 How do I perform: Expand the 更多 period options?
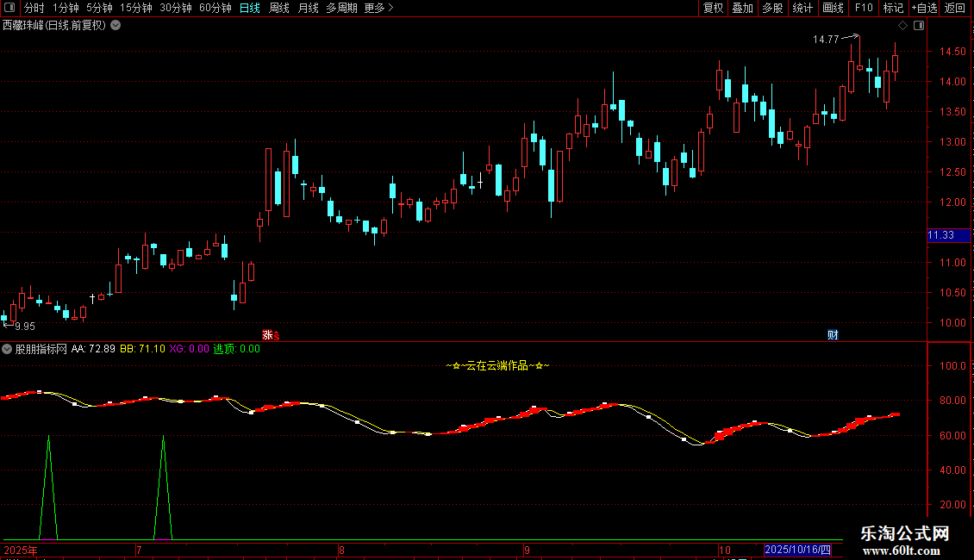click(378, 8)
